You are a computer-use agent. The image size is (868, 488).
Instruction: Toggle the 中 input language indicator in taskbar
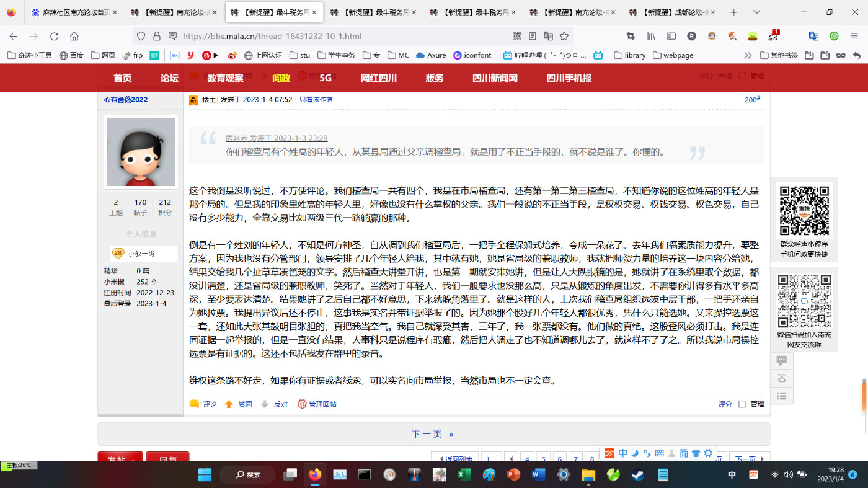click(732, 475)
